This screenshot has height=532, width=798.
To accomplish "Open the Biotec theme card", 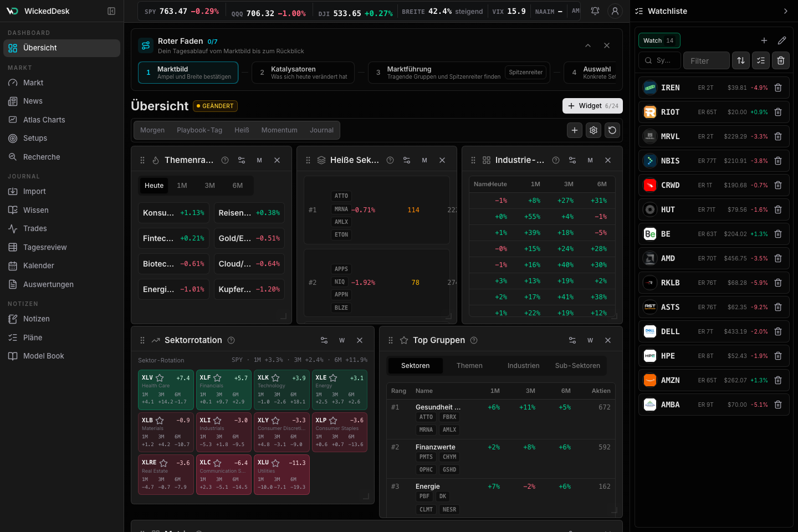I will (x=173, y=264).
